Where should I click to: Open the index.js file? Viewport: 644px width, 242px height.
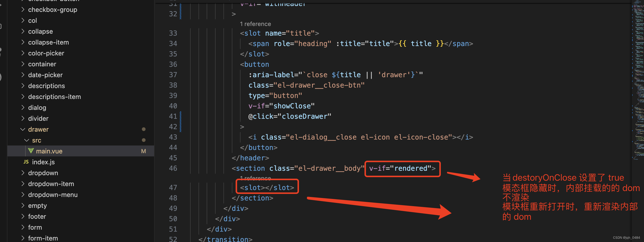click(x=43, y=162)
